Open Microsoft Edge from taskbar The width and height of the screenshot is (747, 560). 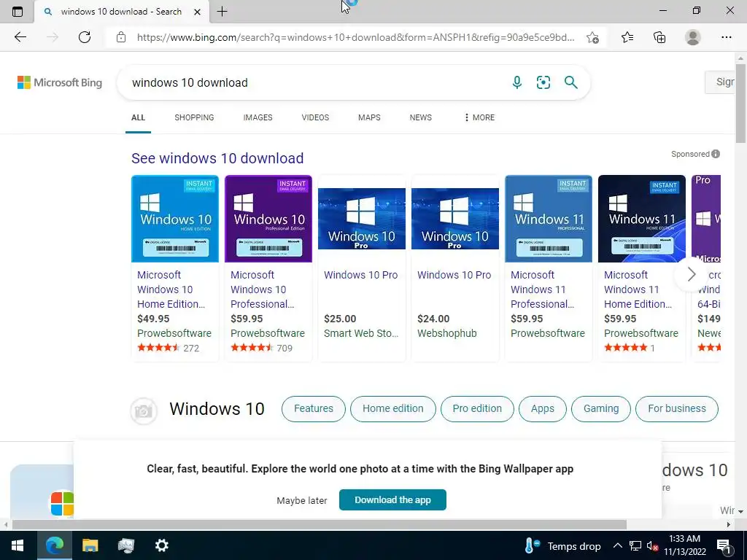click(54, 545)
